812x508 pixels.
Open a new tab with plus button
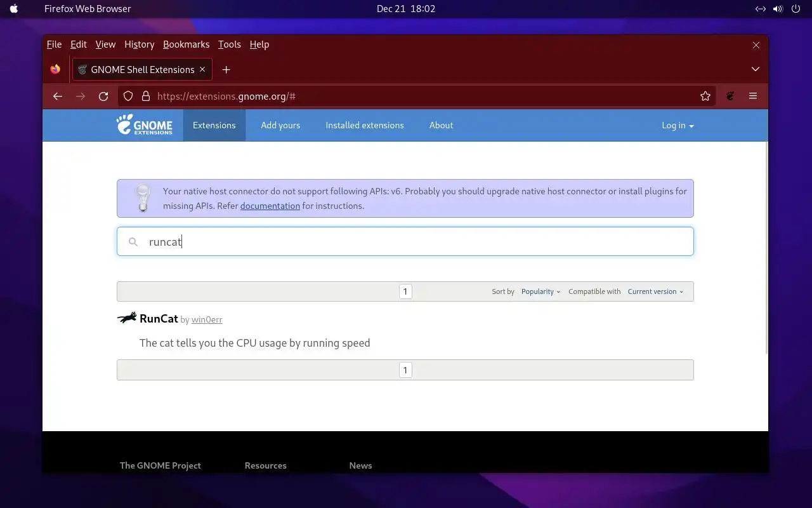tap(226, 69)
